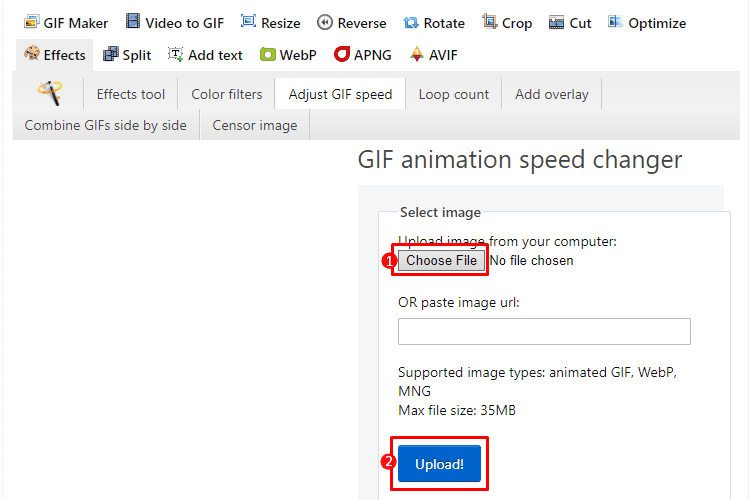Select the Resize tool icon
The image size is (750, 500).
click(249, 22)
